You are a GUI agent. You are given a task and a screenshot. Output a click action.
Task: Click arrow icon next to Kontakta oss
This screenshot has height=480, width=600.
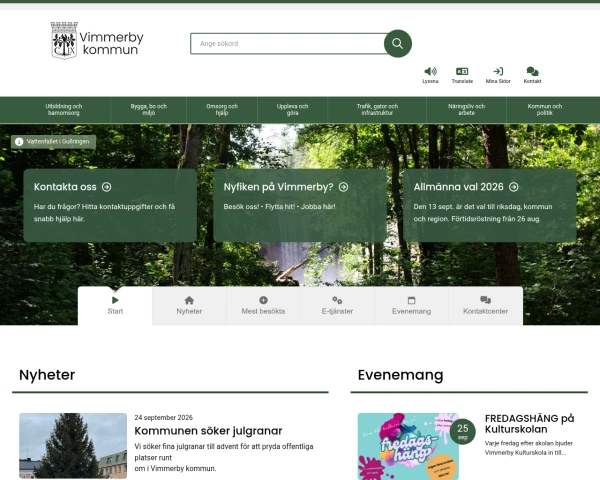106,187
